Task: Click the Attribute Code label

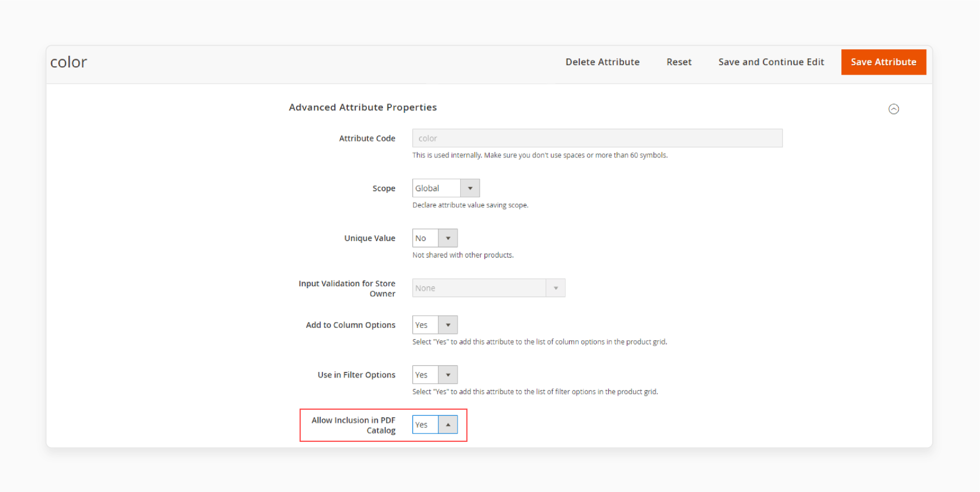Action: coord(367,138)
